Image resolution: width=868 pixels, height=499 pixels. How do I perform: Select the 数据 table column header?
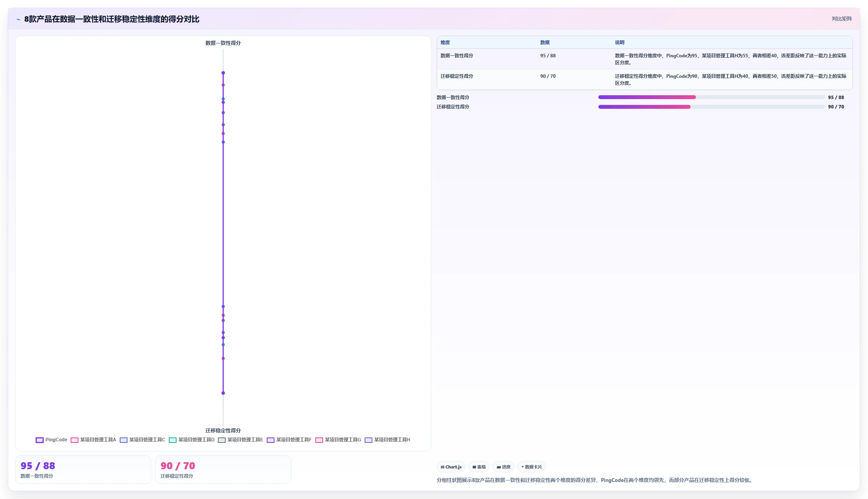click(x=545, y=43)
